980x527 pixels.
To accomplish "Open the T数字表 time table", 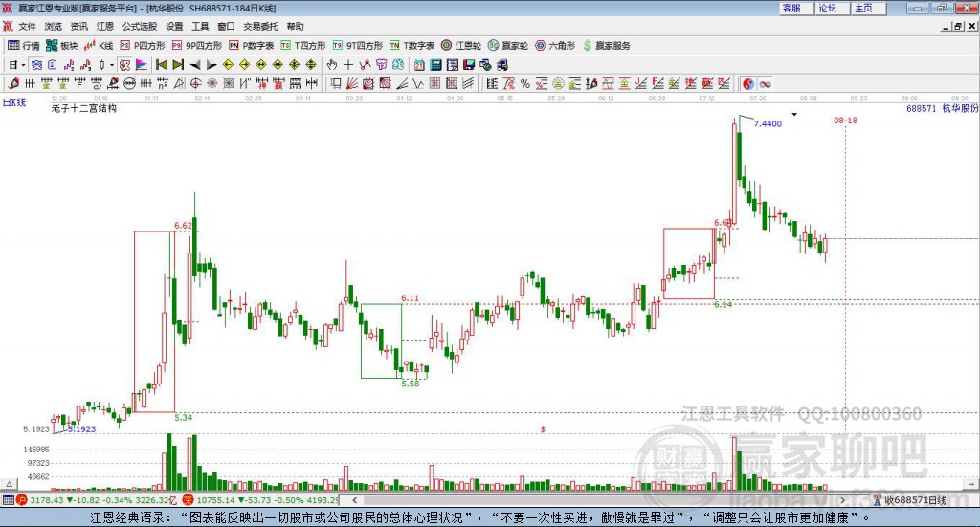I will 412,46.
